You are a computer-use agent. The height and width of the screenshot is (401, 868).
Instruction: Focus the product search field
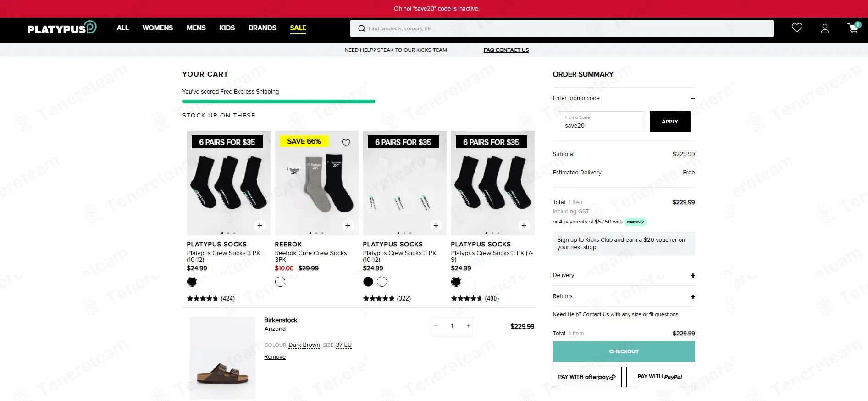562,28
